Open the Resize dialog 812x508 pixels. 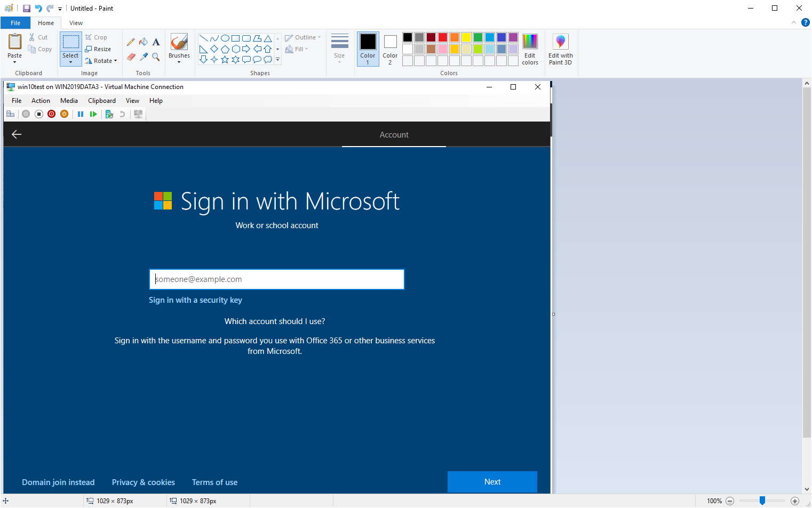tap(98, 49)
